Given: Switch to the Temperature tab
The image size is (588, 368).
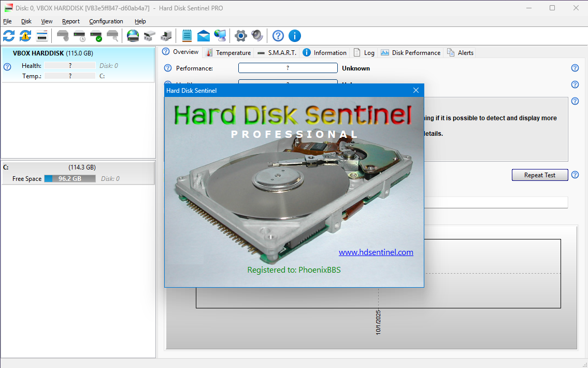Looking at the screenshot, I should (x=228, y=52).
